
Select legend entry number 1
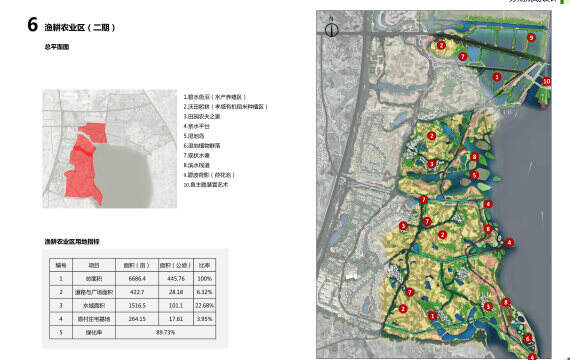pyautogui.click(x=214, y=97)
